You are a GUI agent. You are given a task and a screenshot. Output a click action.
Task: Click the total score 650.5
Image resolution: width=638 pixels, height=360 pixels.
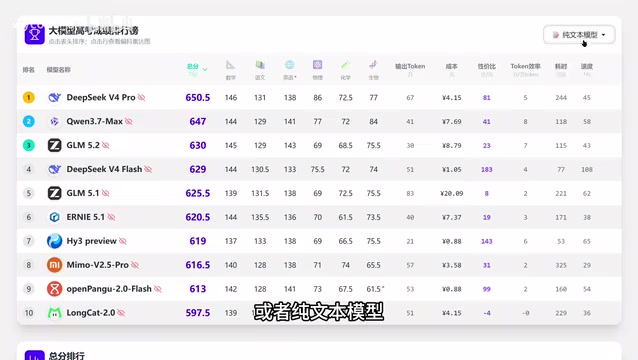click(x=198, y=98)
